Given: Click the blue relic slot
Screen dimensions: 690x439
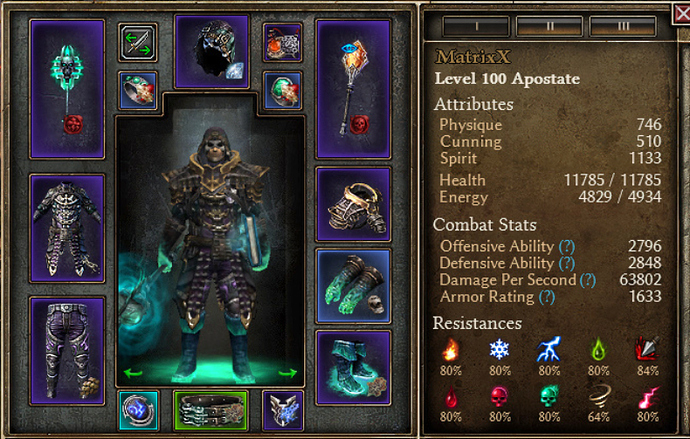Looking at the screenshot, I should (138, 410).
